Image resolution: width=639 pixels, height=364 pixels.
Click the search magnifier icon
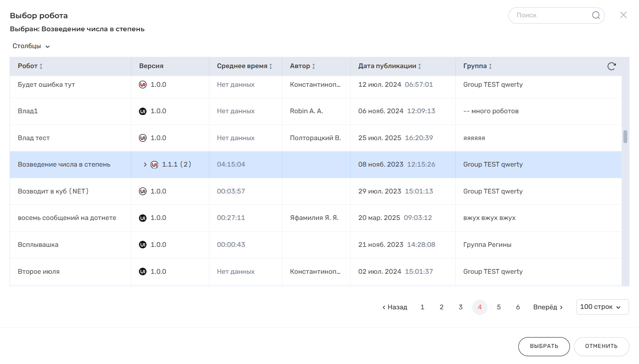596,16
